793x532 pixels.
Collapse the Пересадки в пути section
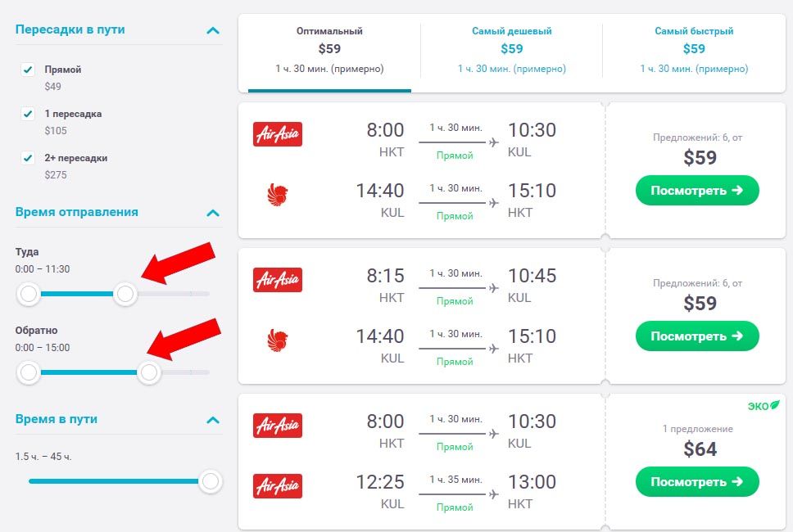click(x=213, y=30)
